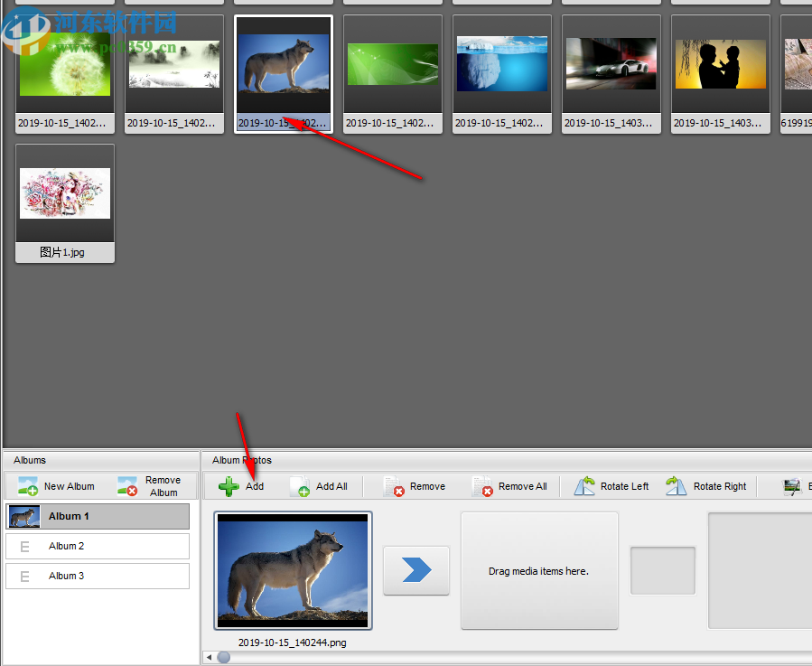Click the Remove All icon
This screenshot has width=812, height=666.
click(482, 486)
